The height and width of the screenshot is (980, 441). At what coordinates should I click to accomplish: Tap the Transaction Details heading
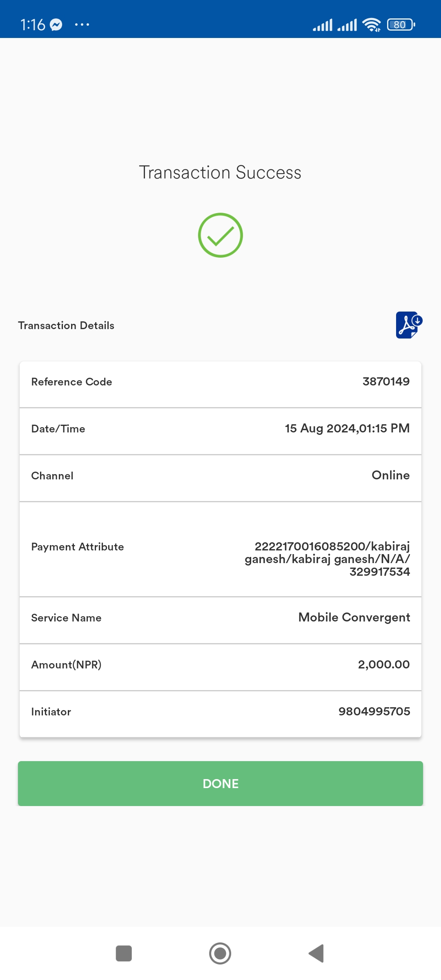pos(66,325)
